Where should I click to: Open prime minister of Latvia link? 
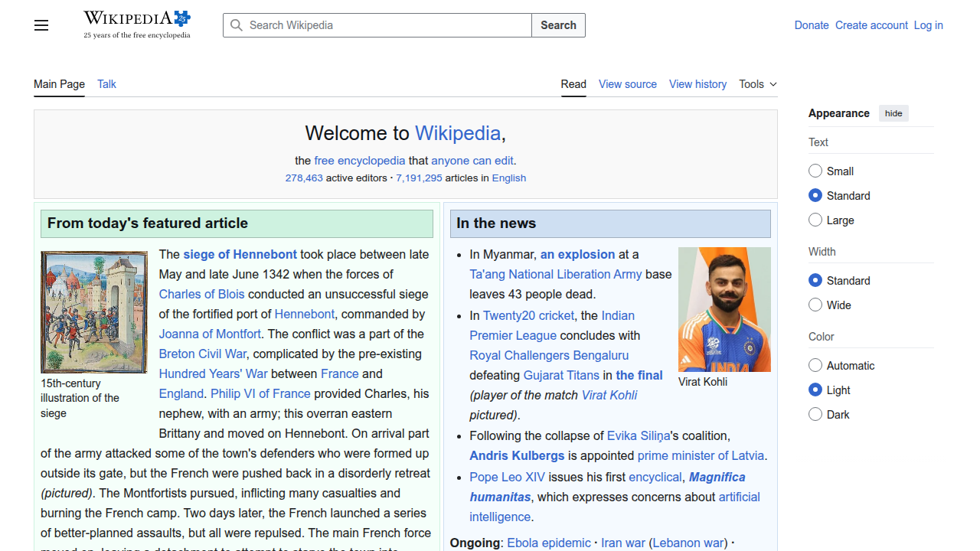(x=701, y=455)
